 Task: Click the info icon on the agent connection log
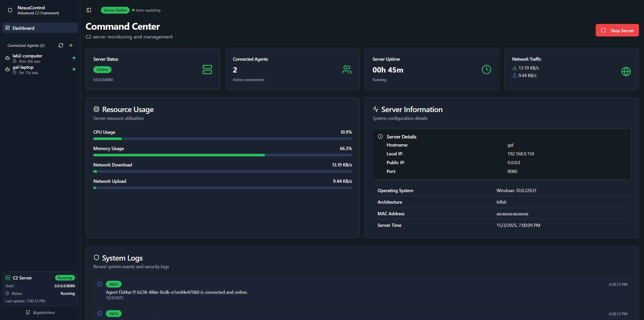click(99, 284)
